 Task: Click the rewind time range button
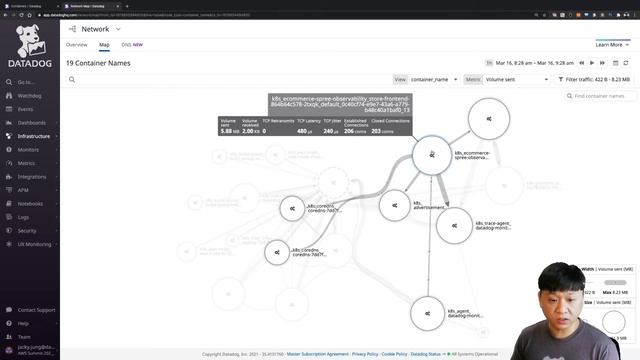point(582,63)
